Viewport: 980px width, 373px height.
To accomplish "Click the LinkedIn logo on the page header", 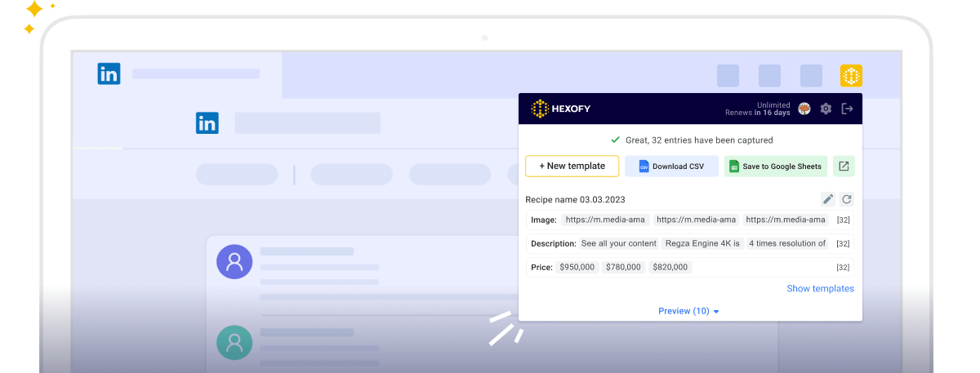I will pyautogui.click(x=207, y=123).
